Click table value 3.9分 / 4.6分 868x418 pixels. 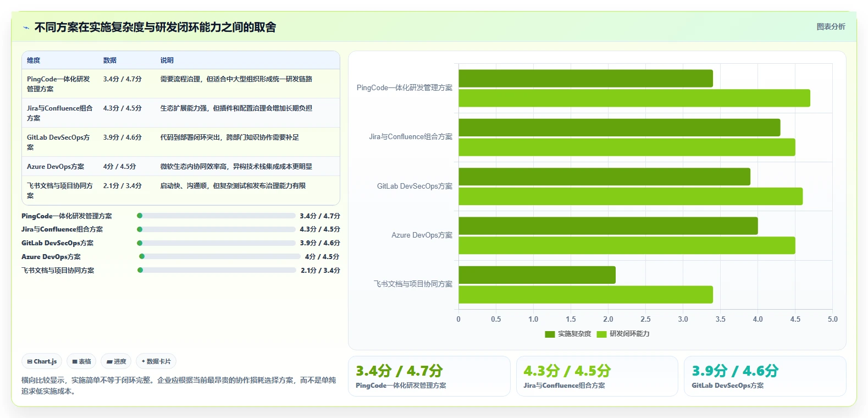123,137
